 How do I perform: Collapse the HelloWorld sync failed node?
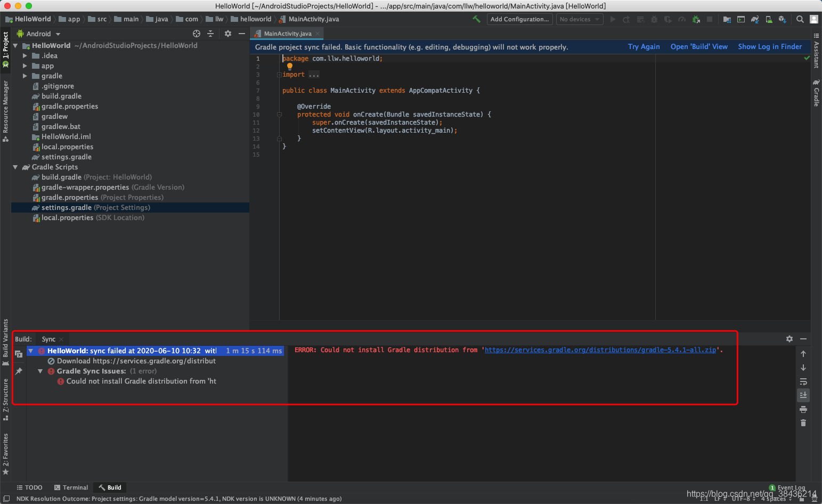31,351
